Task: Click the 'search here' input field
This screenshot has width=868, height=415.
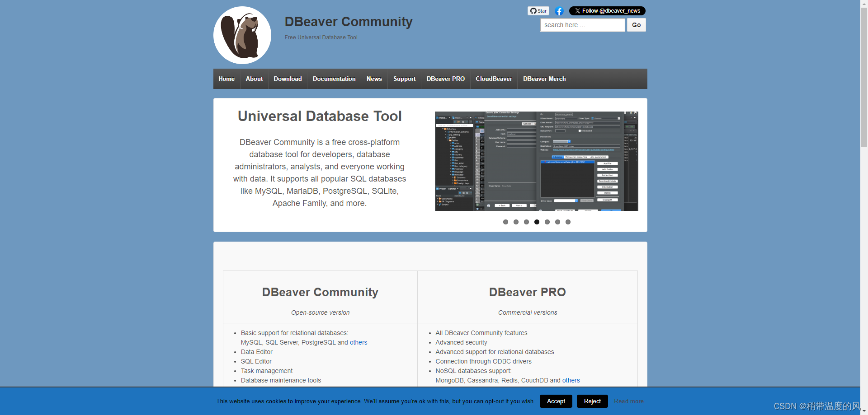Action: click(x=582, y=25)
